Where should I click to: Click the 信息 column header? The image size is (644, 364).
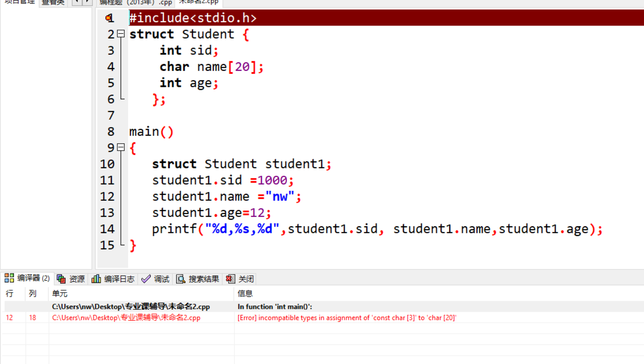click(245, 294)
